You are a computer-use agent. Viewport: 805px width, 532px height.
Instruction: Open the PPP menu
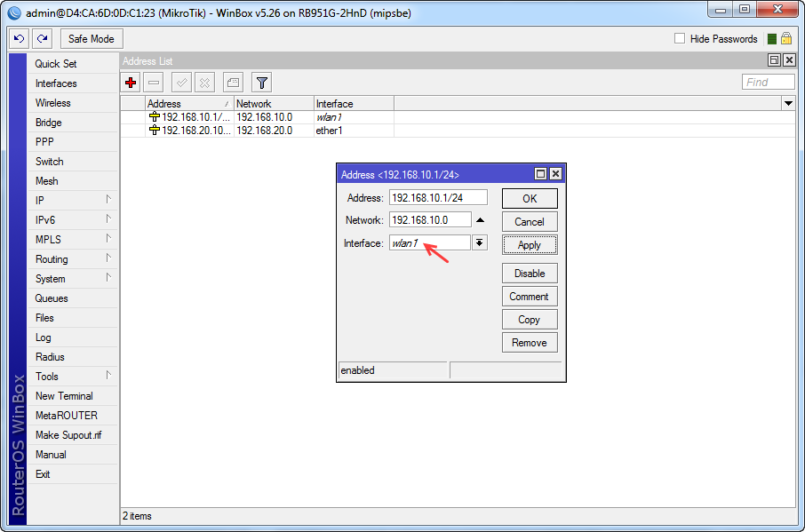tap(73, 141)
